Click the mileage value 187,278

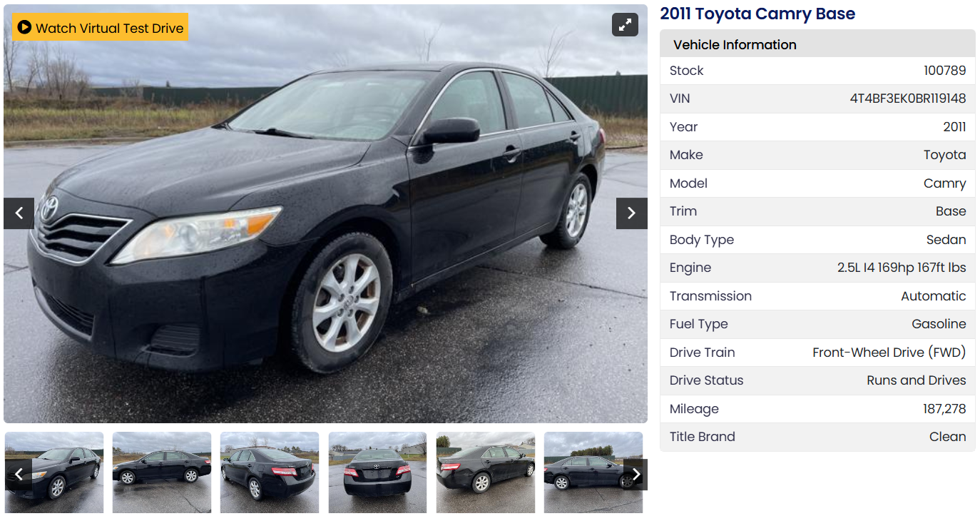(x=944, y=409)
